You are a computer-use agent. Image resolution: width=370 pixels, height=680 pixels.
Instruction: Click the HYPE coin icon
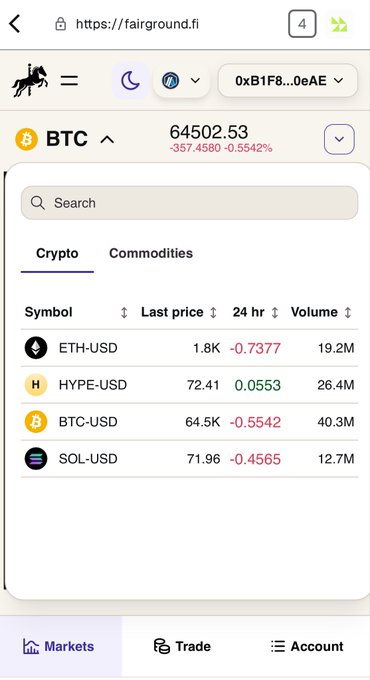click(36, 385)
